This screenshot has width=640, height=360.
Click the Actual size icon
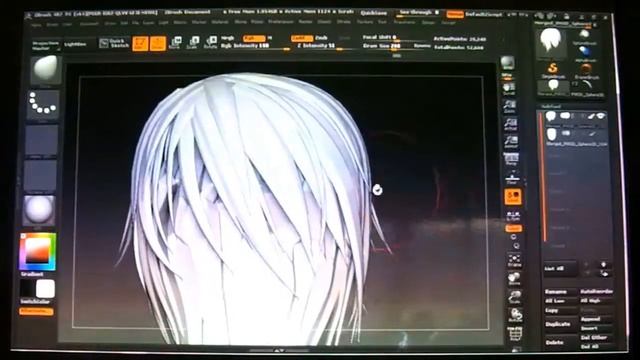pyautogui.click(x=511, y=124)
